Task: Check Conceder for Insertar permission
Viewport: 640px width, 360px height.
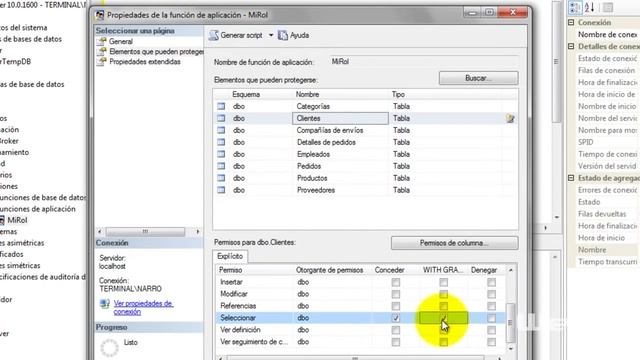Action: 396,282
